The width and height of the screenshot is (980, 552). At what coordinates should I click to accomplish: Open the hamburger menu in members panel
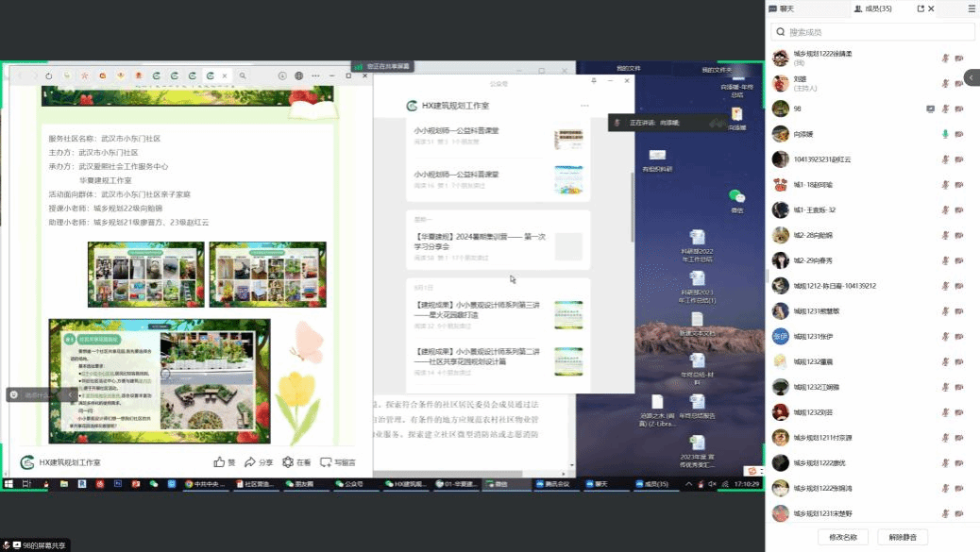coord(972,8)
